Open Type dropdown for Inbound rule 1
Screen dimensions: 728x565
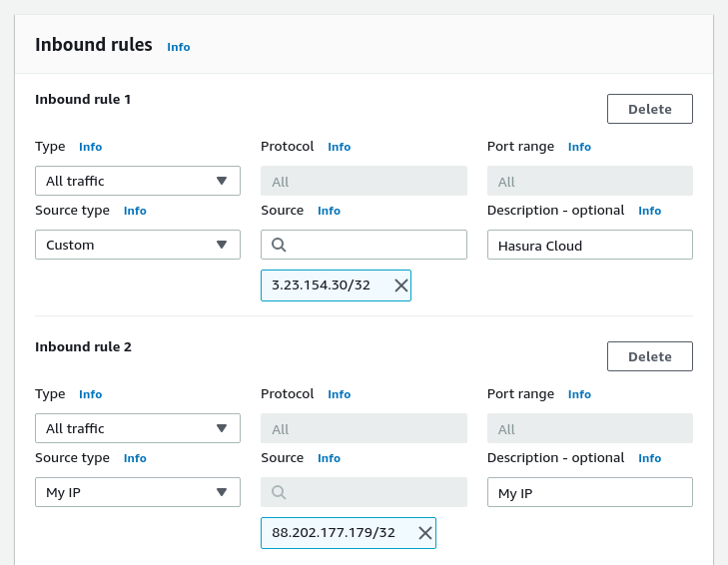(138, 181)
